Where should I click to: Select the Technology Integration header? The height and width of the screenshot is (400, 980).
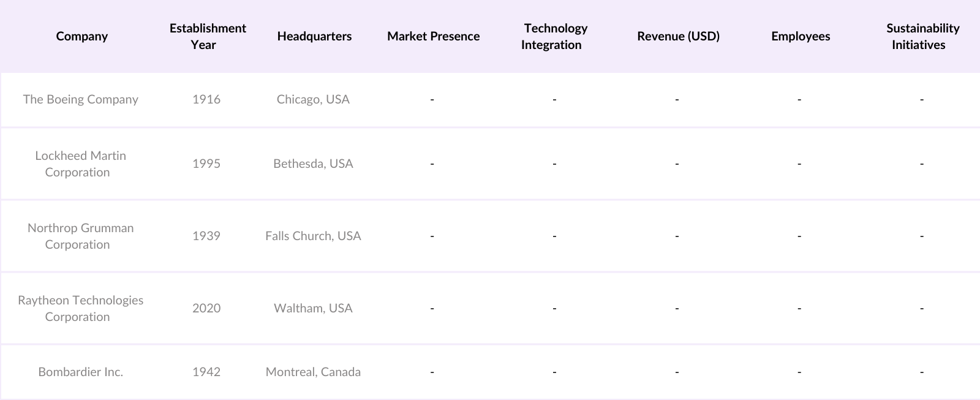click(554, 36)
